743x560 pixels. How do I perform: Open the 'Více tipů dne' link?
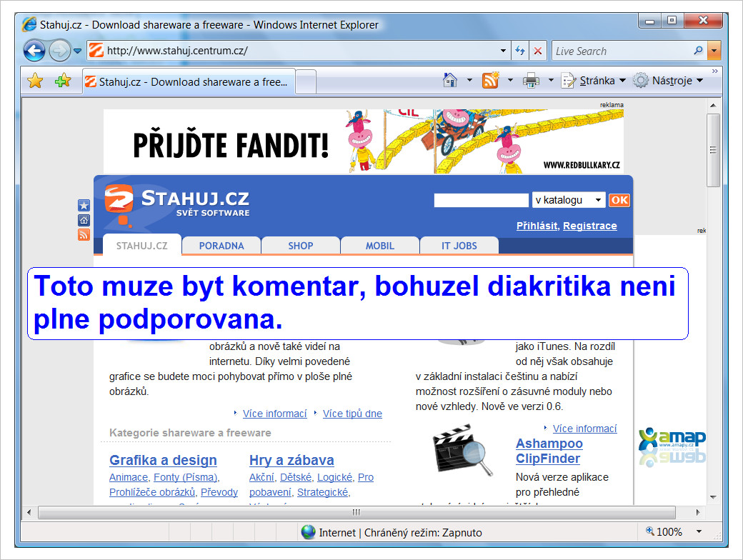[352, 414]
